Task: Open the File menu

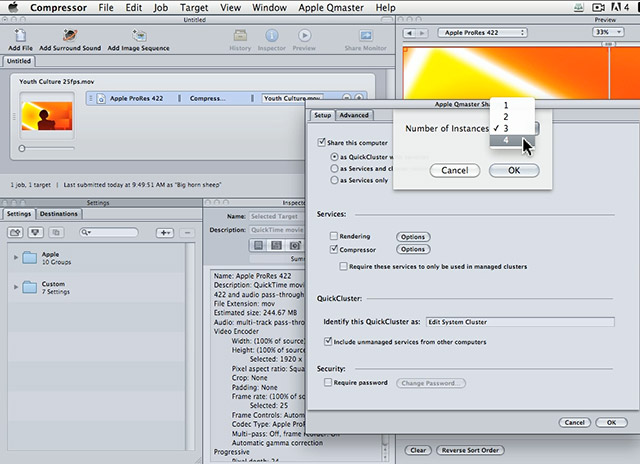Action: [106, 7]
